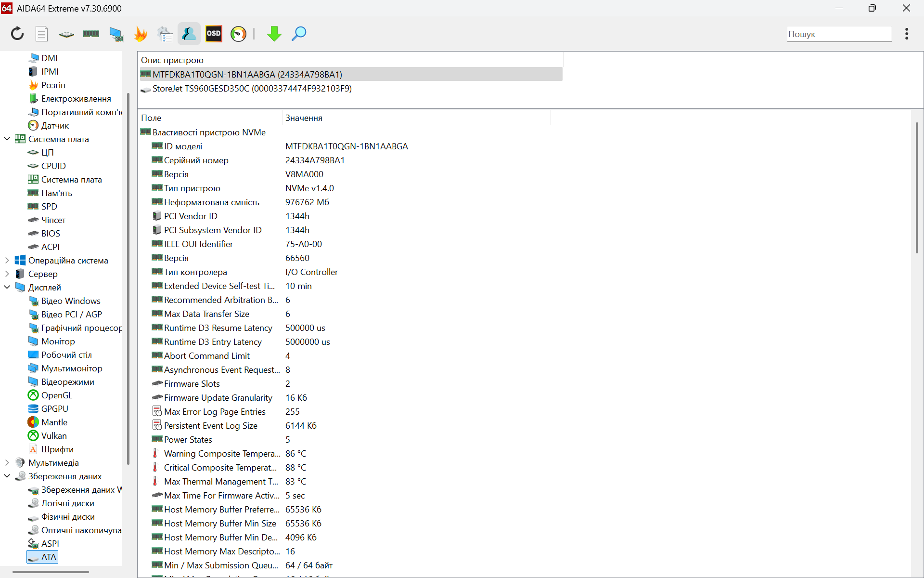Collapse the Системна плата tree node
Viewport: 924px width, 578px height.
pyautogui.click(x=7, y=139)
